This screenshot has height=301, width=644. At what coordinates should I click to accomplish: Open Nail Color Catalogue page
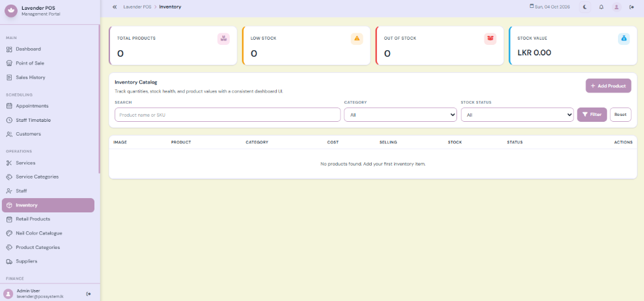tap(48, 233)
